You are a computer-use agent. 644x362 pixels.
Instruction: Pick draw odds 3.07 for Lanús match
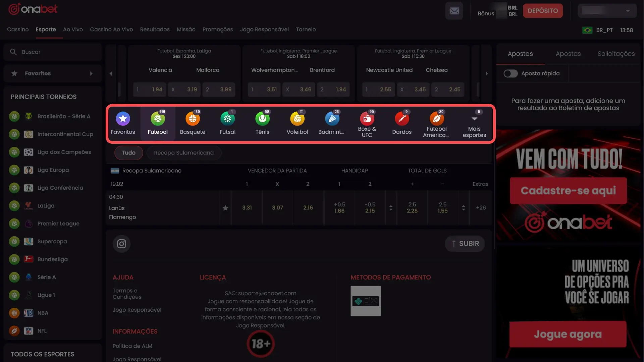(277, 208)
